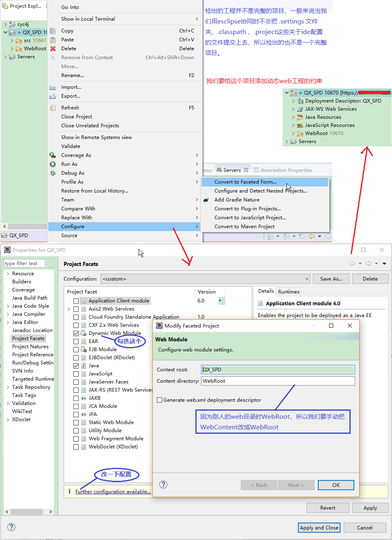Check the CXF 2.x Web Services facet
The height and width of the screenshot is (540, 392).
click(x=76, y=325)
